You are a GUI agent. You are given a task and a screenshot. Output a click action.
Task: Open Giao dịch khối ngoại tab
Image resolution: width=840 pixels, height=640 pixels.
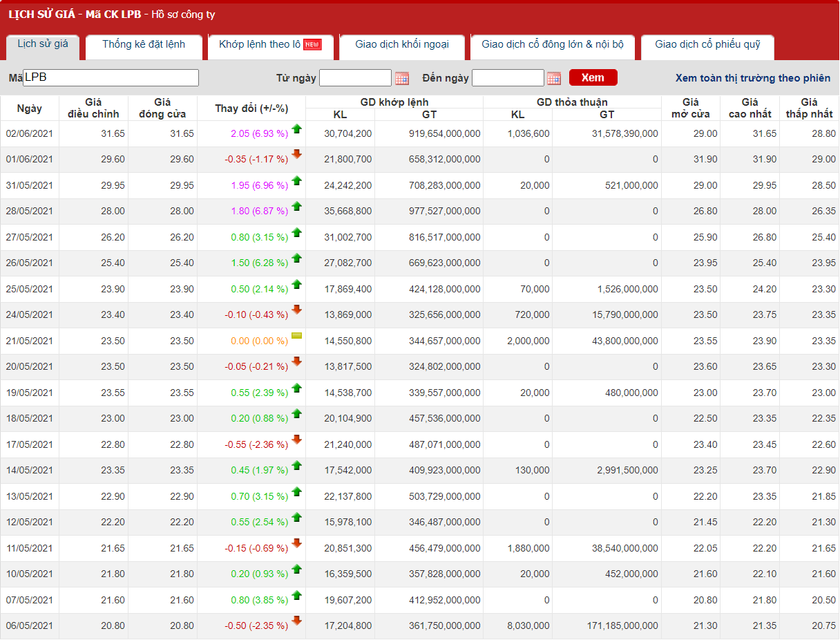tap(402, 44)
